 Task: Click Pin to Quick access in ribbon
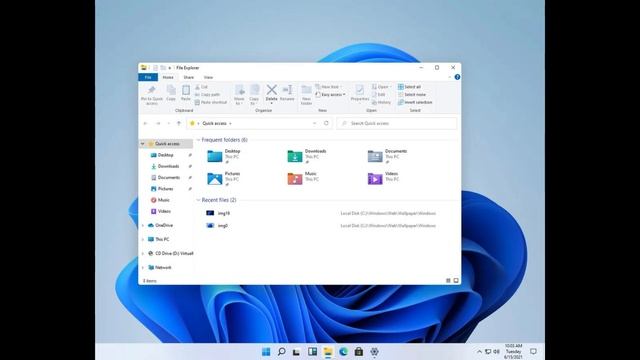151,95
